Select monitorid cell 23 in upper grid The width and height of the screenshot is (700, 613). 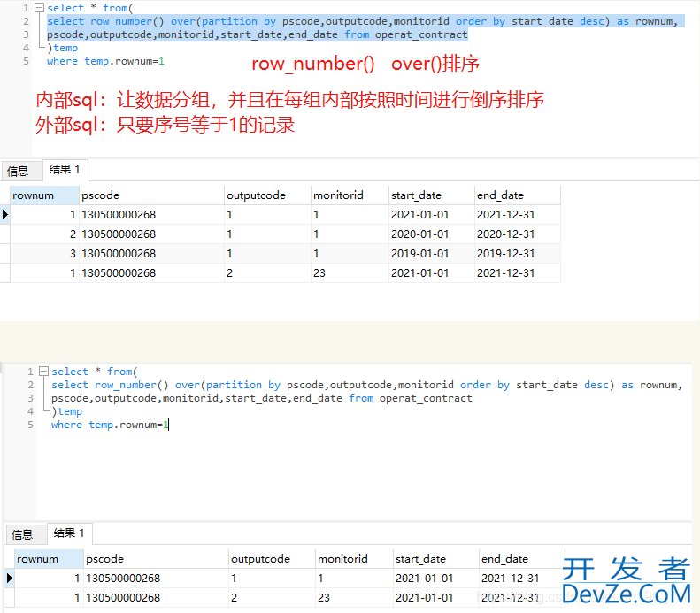[350, 273]
